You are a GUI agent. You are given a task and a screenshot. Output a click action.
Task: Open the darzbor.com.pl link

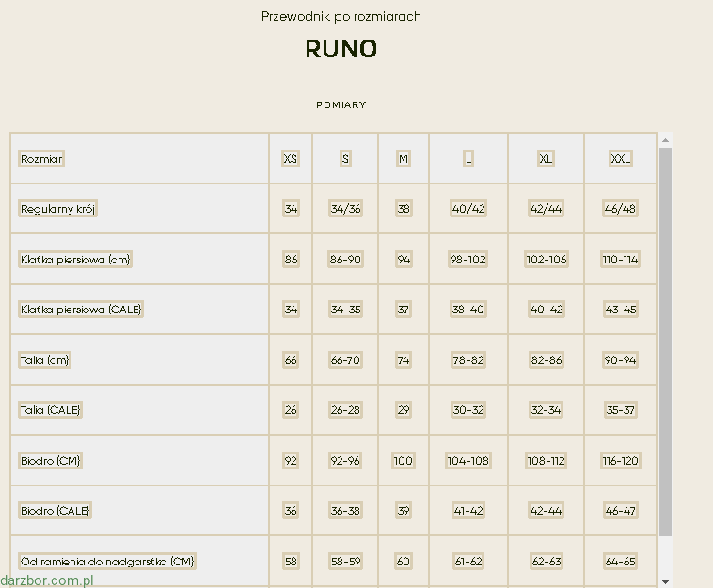[47, 580]
